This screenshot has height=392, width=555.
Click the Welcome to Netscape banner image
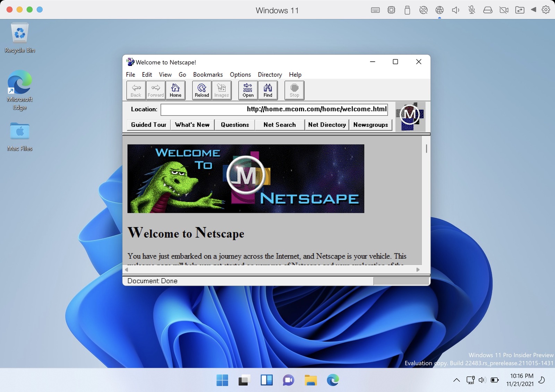(x=246, y=178)
